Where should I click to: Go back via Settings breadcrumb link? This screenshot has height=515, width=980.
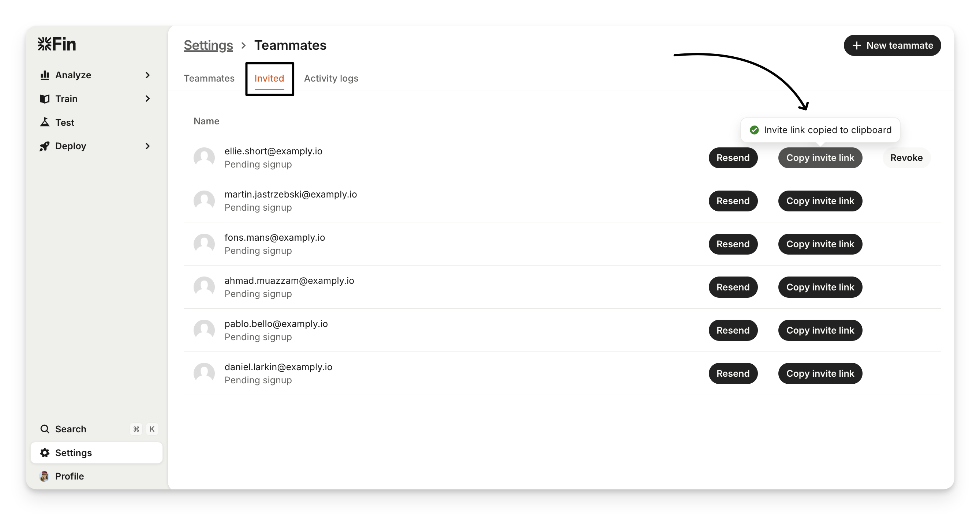(208, 45)
